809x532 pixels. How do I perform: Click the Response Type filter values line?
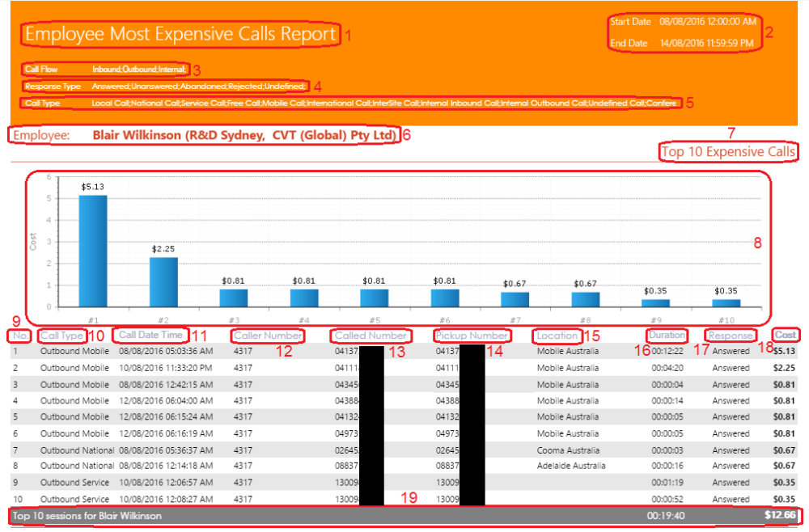(x=199, y=86)
